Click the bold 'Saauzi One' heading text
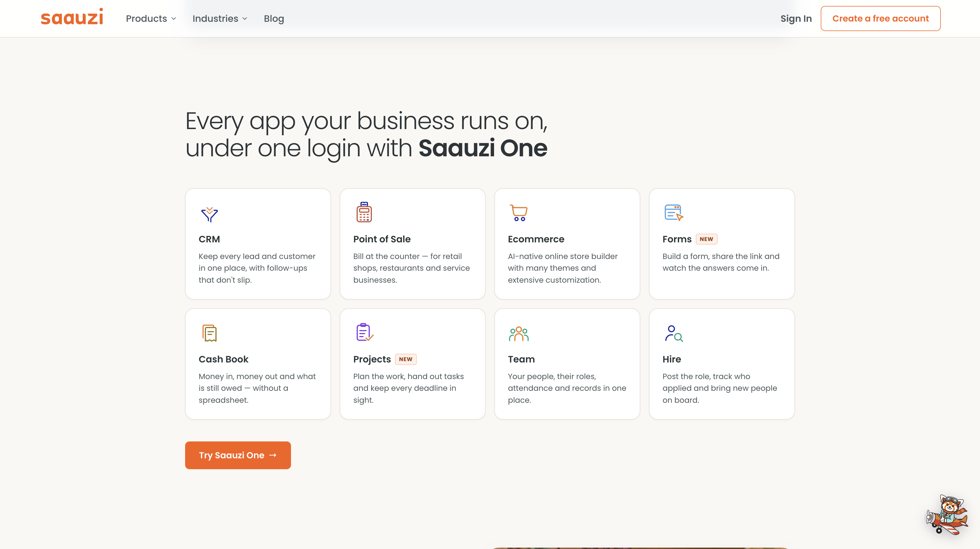The height and width of the screenshot is (549, 980). coord(483,148)
